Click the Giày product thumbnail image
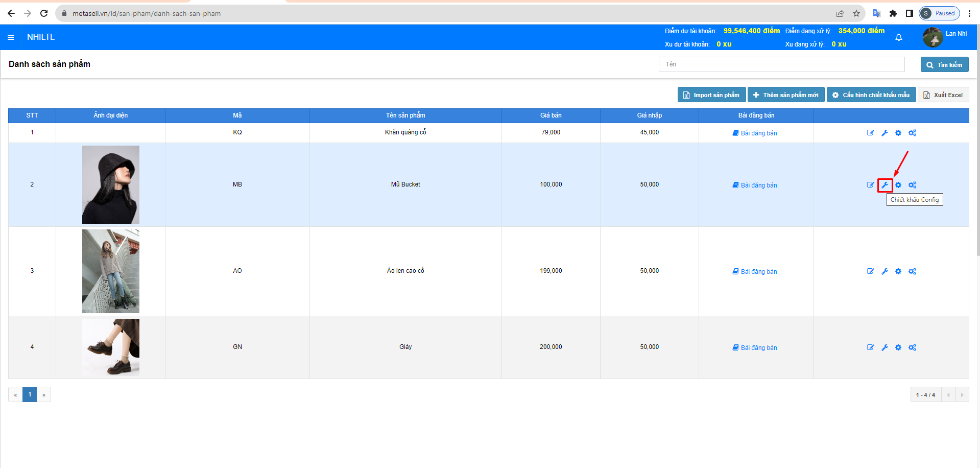The width and height of the screenshot is (980, 468). click(111, 347)
